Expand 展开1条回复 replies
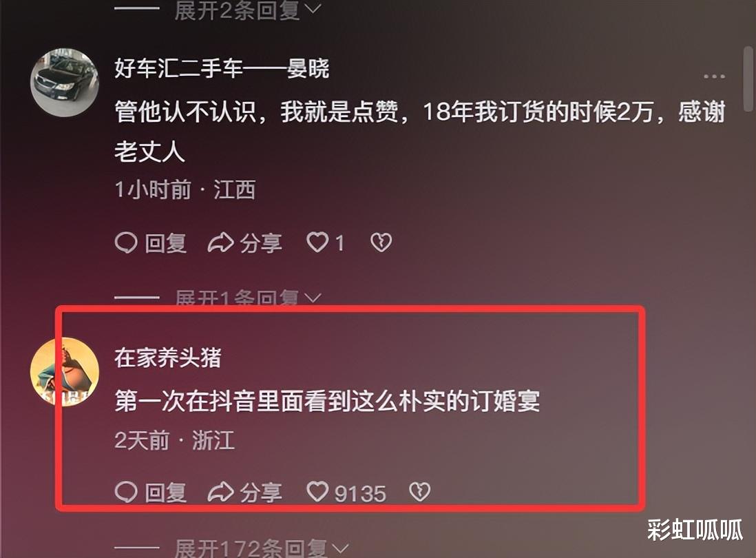This screenshot has height=558, width=756. (247, 297)
